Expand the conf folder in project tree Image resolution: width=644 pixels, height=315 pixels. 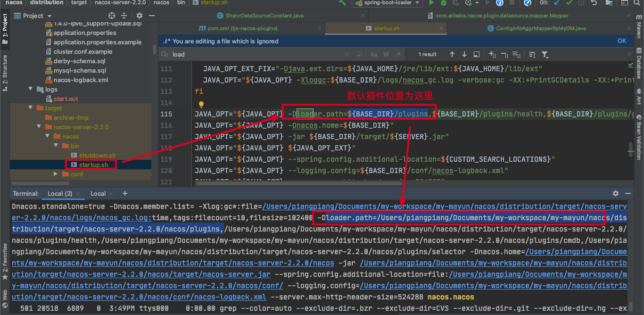(55, 174)
